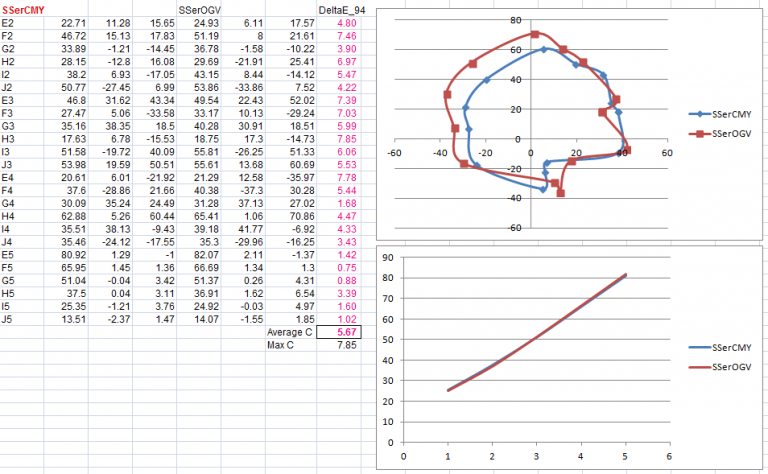The width and height of the screenshot is (768, 474).
Task: Select row label E2 cell
Action: (22, 23)
